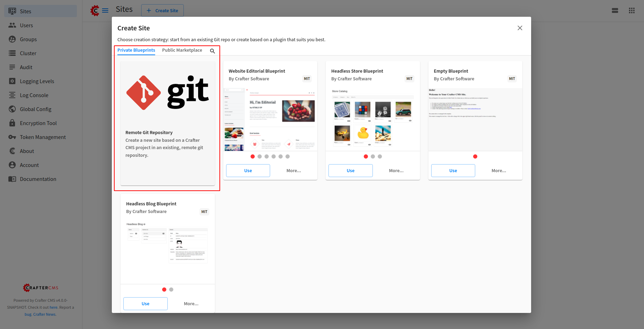Select Remote Git Repository card
The image size is (644, 329).
click(x=167, y=123)
